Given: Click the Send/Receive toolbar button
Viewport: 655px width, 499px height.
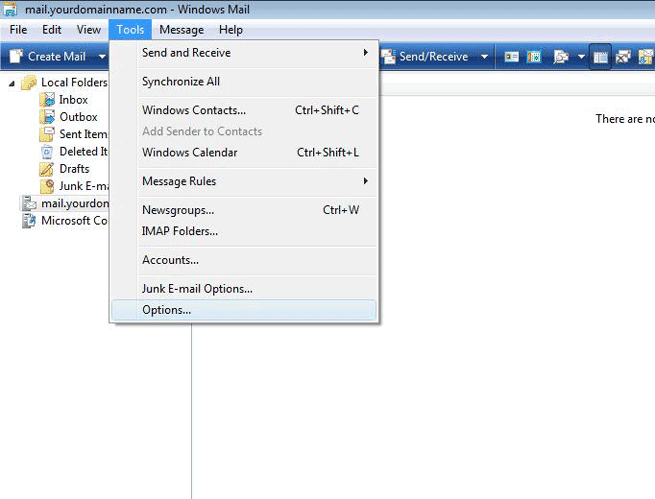Looking at the screenshot, I should point(425,56).
